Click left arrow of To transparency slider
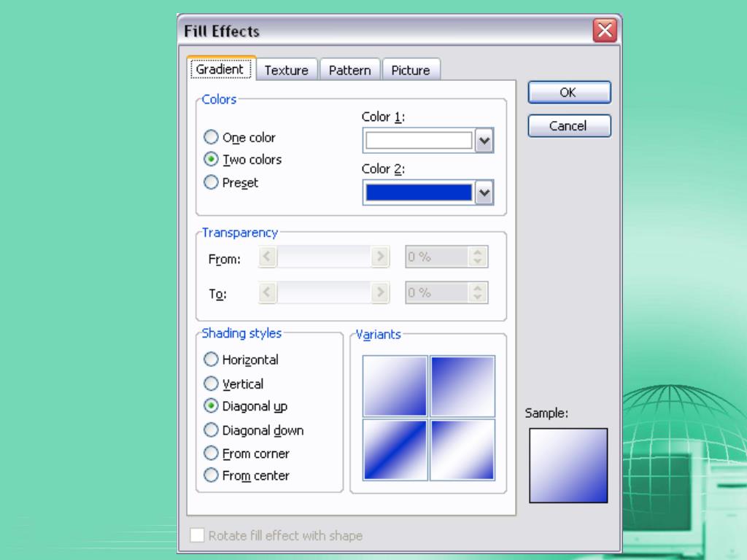The width and height of the screenshot is (747, 560). click(x=267, y=292)
